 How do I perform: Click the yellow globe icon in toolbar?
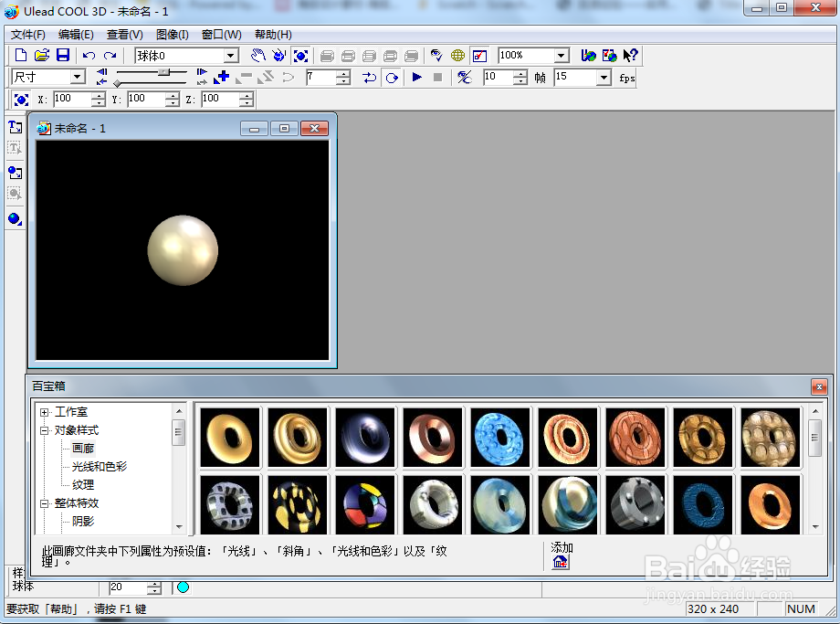[x=458, y=55]
